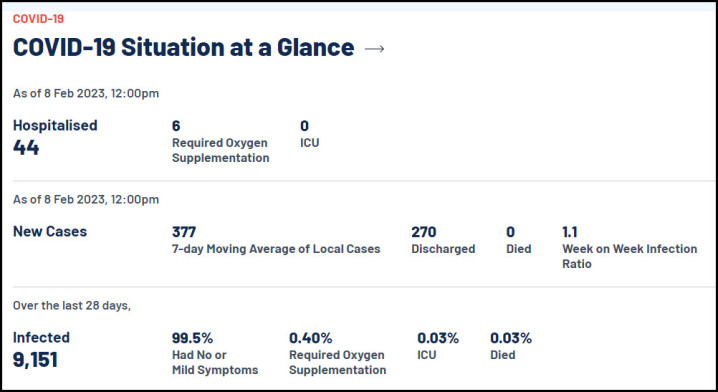This screenshot has width=718, height=392.
Task: Click the Required Oxygen Supplementation value 6
Action: click(x=176, y=126)
